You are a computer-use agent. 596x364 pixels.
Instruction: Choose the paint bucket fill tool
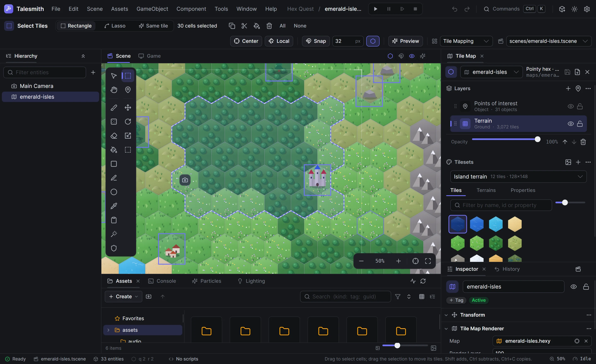pyautogui.click(x=114, y=150)
